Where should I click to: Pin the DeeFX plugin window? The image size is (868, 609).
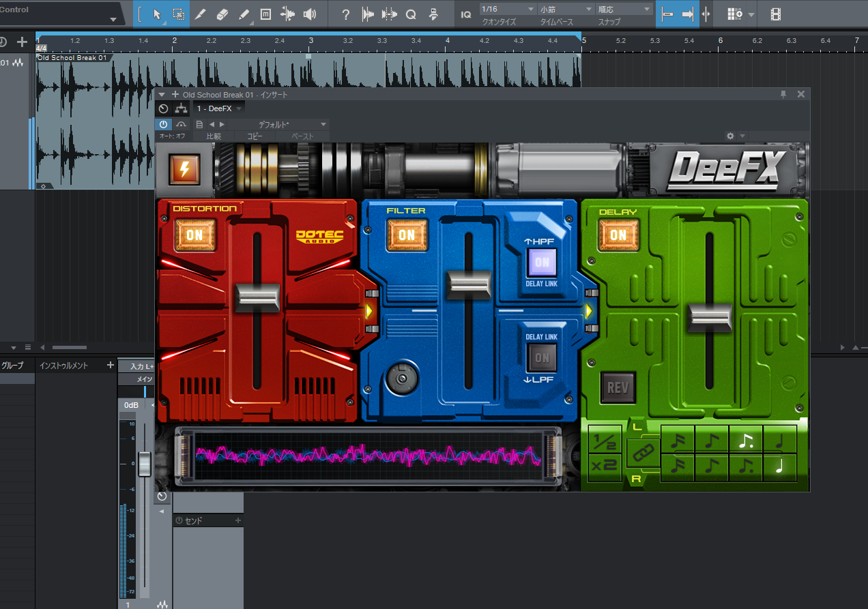pos(783,94)
